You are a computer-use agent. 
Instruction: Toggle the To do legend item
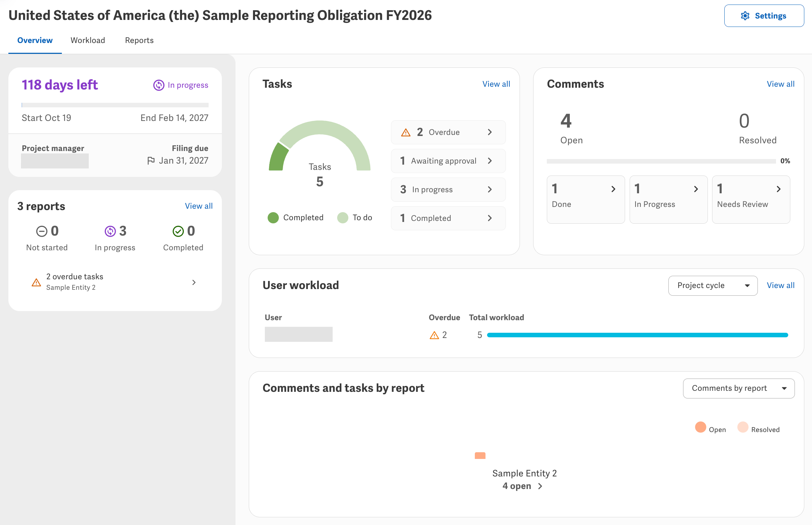click(355, 217)
